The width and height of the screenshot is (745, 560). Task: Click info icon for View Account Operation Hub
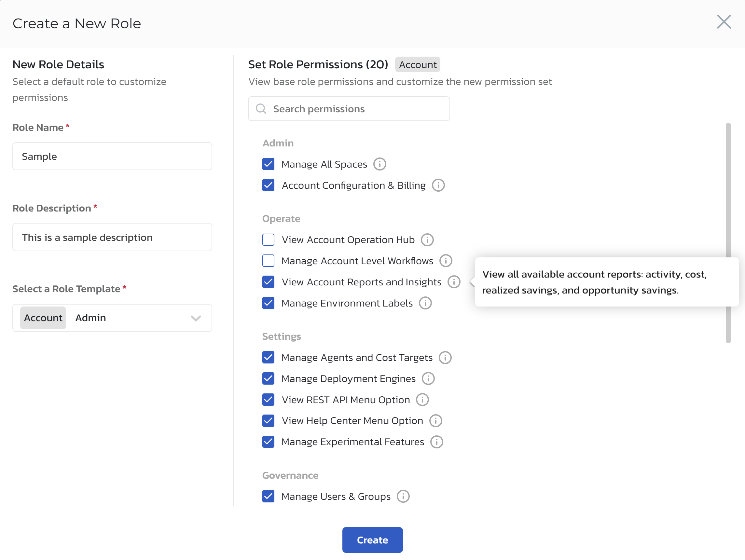coord(427,240)
